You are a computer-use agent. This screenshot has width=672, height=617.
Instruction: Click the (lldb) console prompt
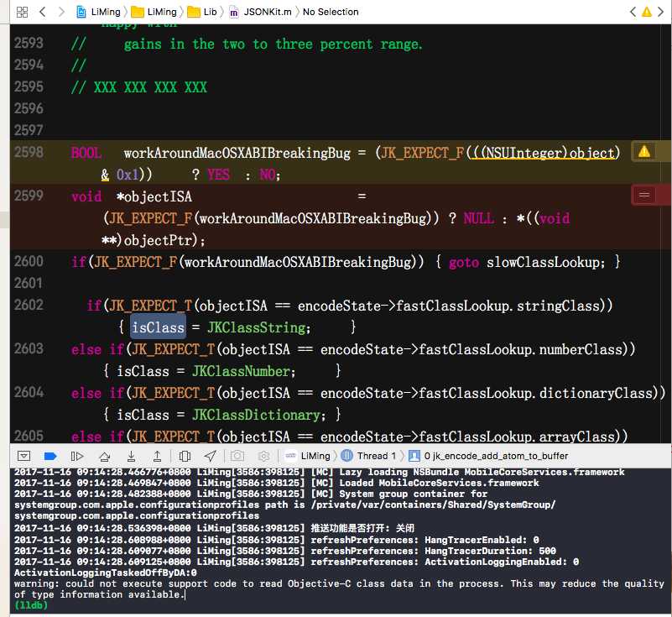coord(31,605)
